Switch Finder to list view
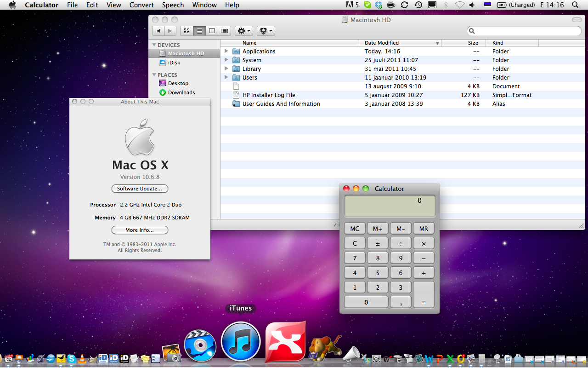The width and height of the screenshot is (588, 368). [199, 31]
